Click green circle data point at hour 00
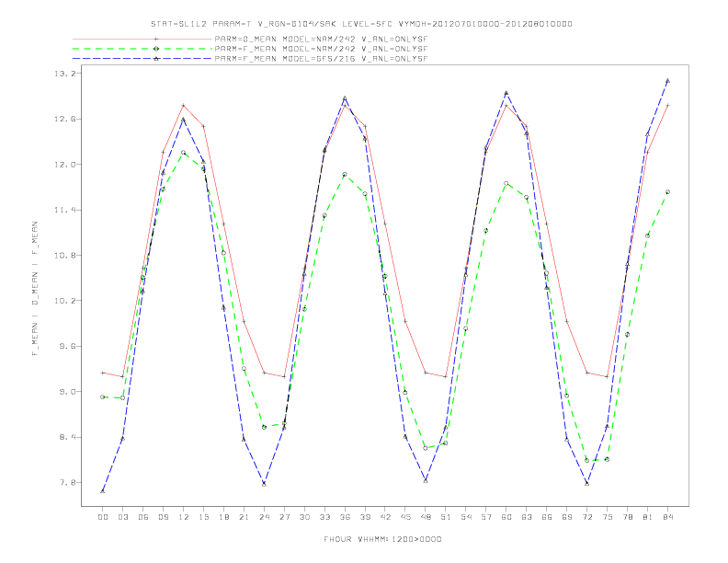Viewport: 728px width, 563px height. (103, 397)
